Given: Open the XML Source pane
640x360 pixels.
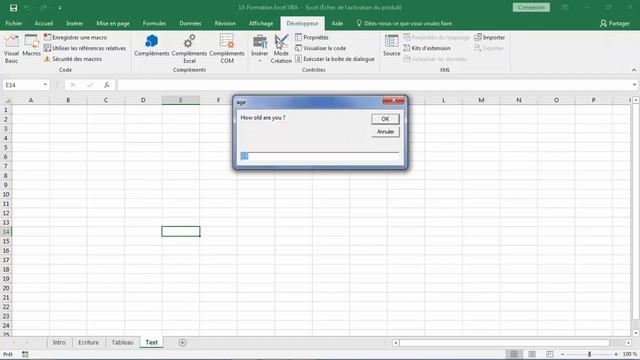Looking at the screenshot, I should pyautogui.click(x=391, y=46).
